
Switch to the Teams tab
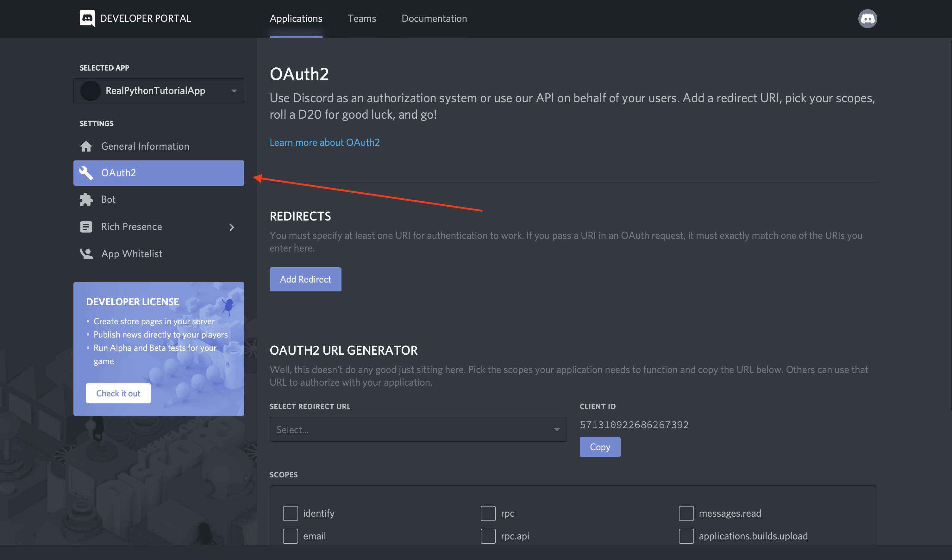coord(361,18)
